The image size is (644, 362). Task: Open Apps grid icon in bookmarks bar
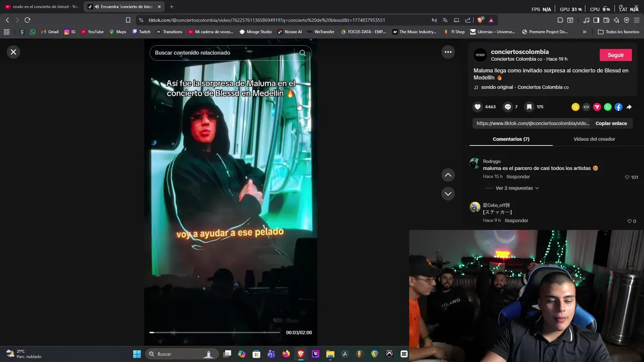(x=7, y=32)
